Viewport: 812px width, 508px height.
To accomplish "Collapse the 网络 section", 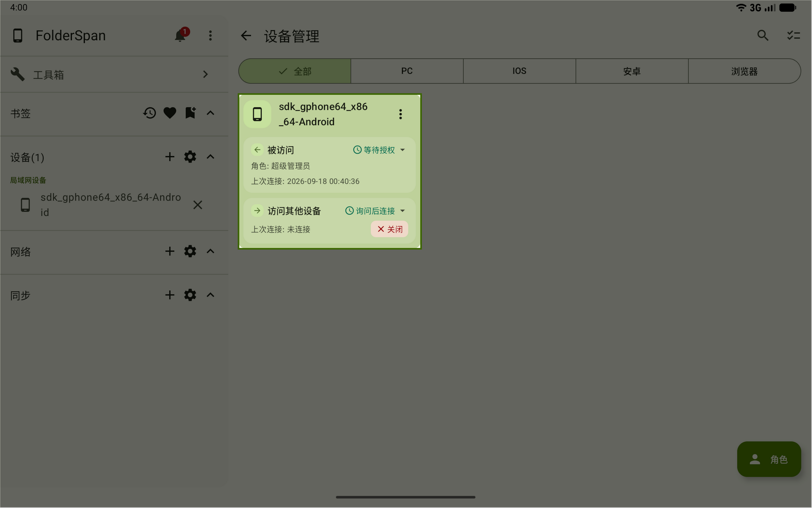I will click(210, 251).
